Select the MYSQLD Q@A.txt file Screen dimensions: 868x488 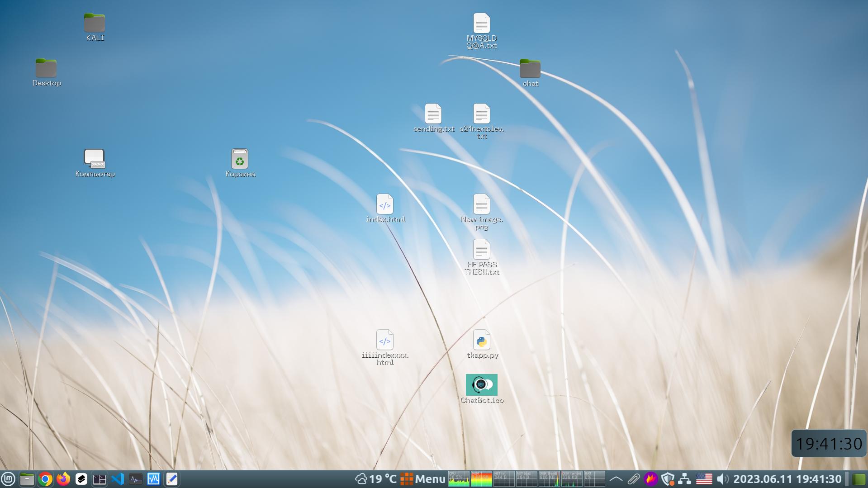pos(482,31)
